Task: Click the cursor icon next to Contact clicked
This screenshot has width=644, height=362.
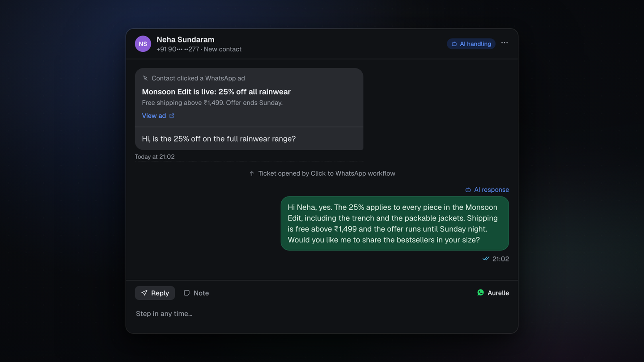Action: pyautogui.click(x=145, y=78)
